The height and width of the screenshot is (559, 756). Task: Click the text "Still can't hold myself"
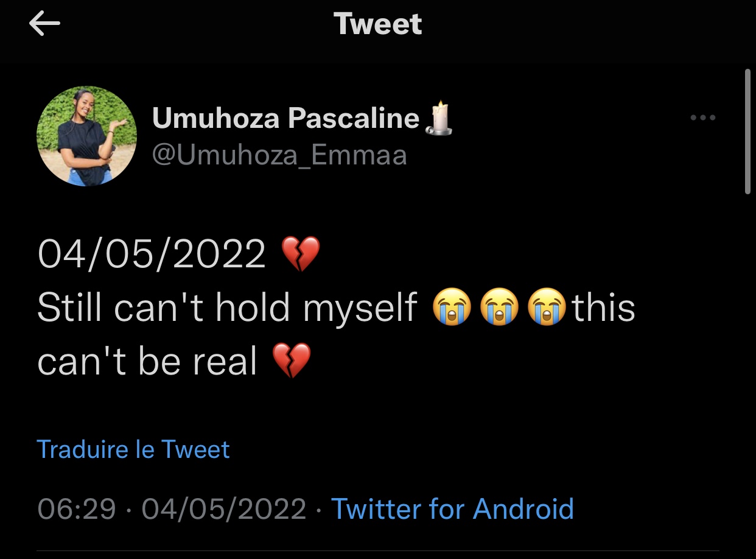click(227, 308)
